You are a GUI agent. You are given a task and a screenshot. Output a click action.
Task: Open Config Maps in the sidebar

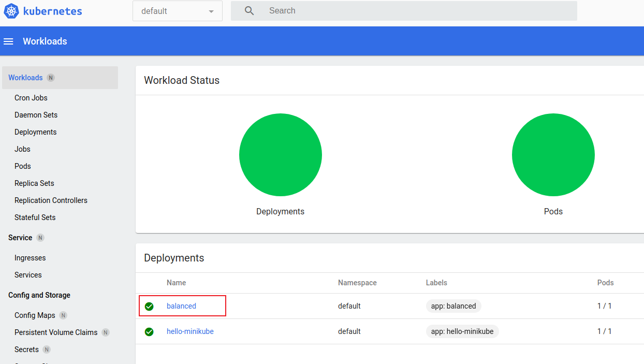[x=35, y=315]
